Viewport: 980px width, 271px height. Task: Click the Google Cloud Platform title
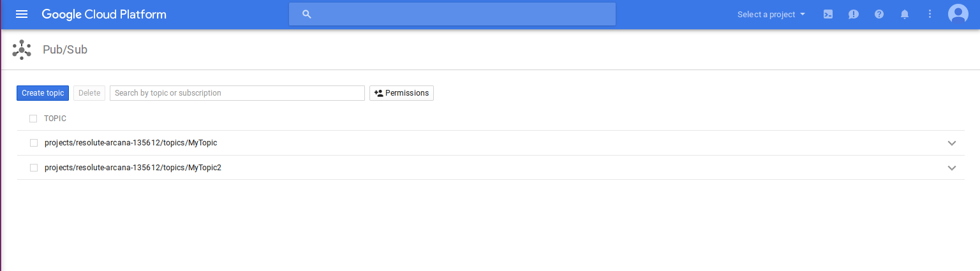(104, 14)
